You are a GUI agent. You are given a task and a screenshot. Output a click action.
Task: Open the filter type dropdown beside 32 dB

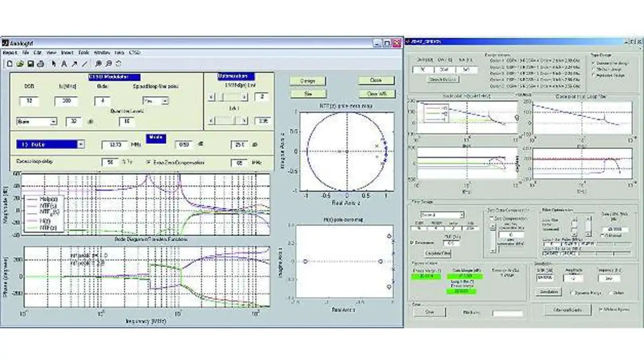click(37, 121)
